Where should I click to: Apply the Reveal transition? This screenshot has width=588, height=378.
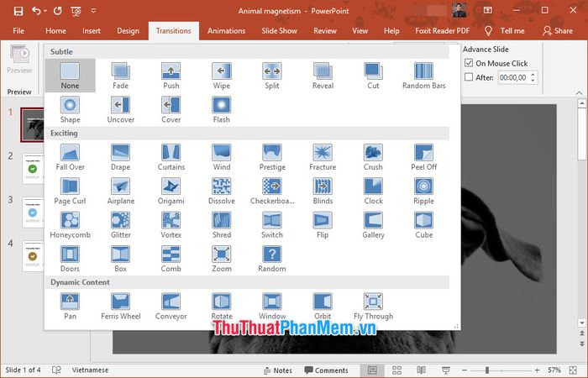click(x=323, y=76)
